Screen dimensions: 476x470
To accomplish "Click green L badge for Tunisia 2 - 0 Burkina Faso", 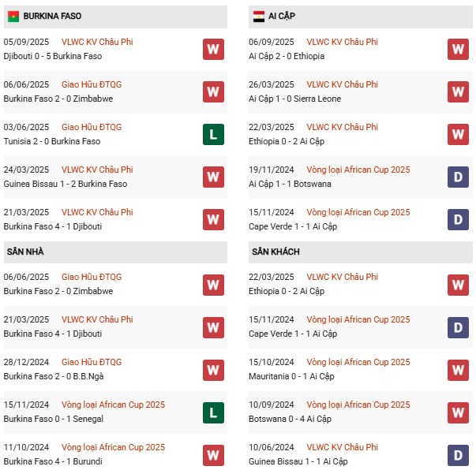I will tap(213, 134).
